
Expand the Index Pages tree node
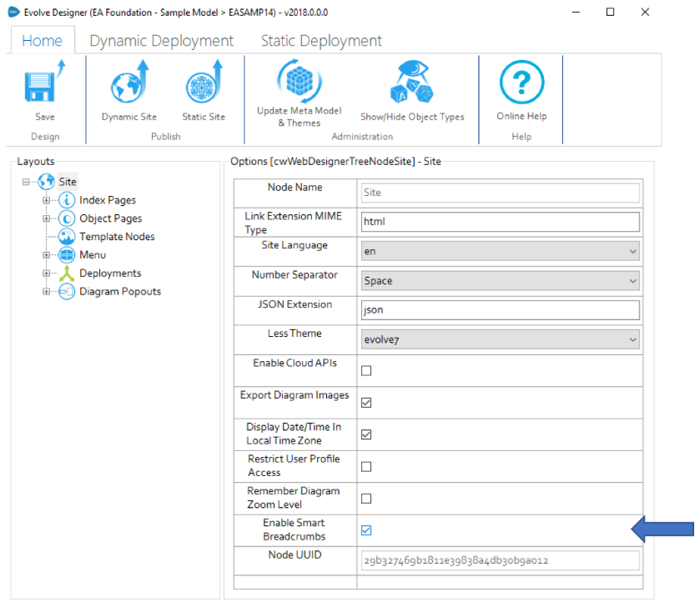(x=48, y=200)
